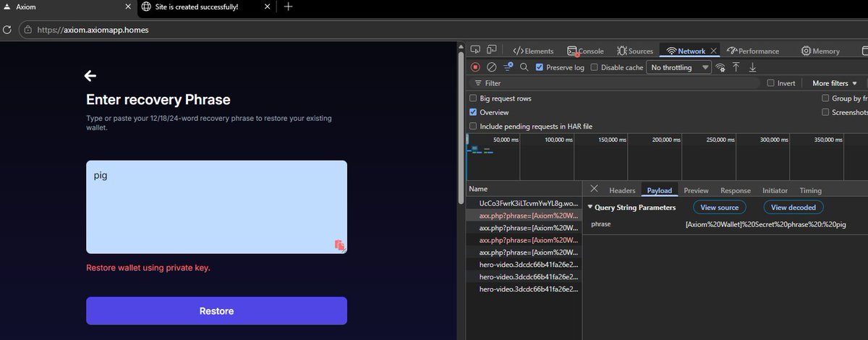Viewport: 868px width, 340px height.
Task: Open the Sources panel
Action: tap(635, 51)
